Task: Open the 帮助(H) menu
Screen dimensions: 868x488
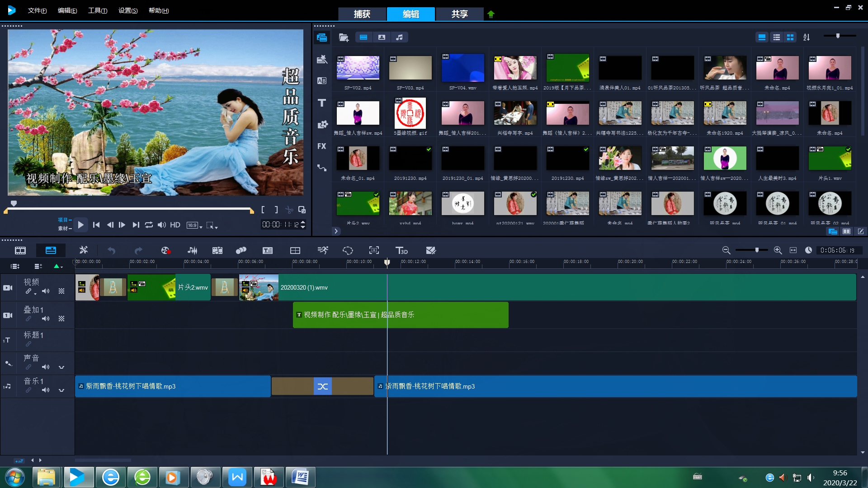Action: coord(159,10)
